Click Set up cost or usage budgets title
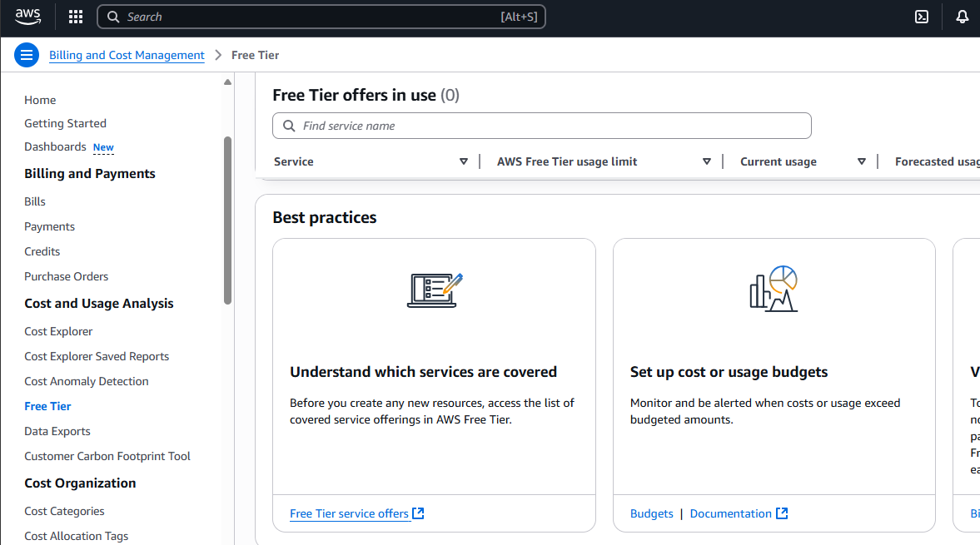 tap(729, 372)
